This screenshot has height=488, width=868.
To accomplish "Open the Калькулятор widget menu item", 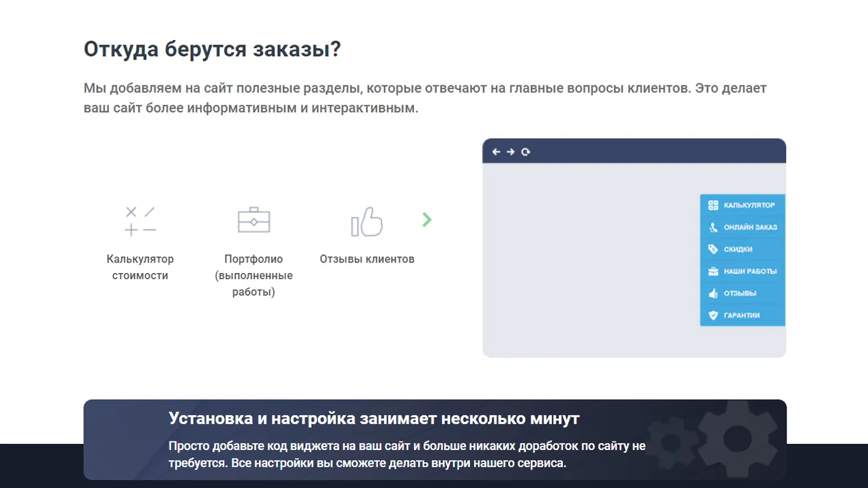I will point(742,205).
